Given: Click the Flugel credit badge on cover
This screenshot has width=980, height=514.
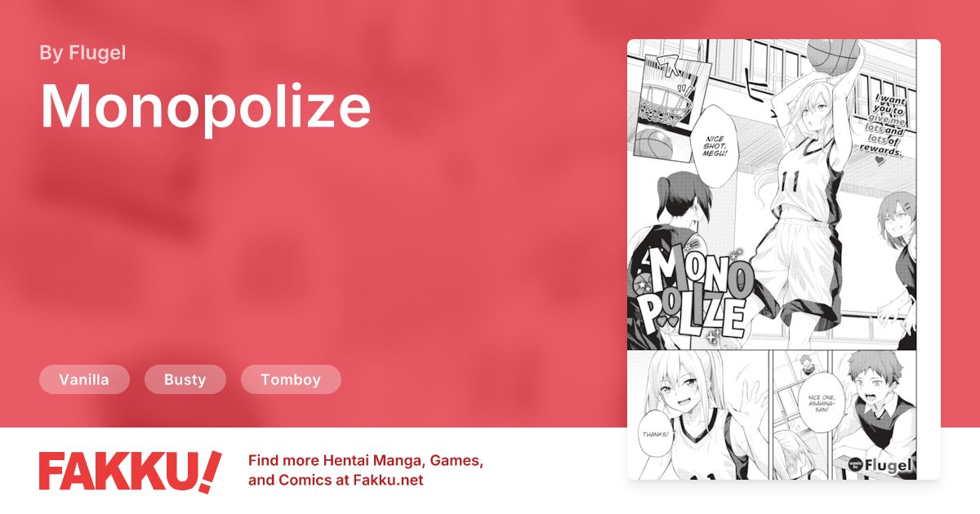Looking at the screenshot, I should pos(879,466).
